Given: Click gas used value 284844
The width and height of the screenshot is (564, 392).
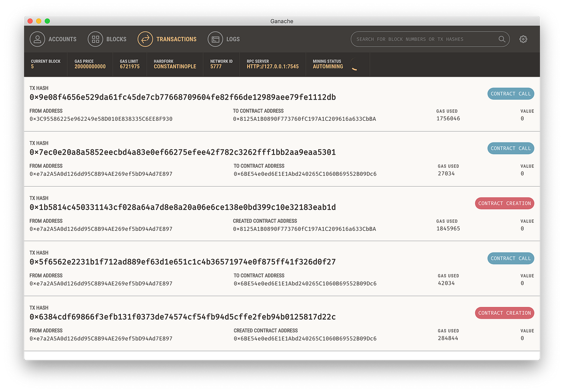Looking at the screenshot, I should coord(448,338).
